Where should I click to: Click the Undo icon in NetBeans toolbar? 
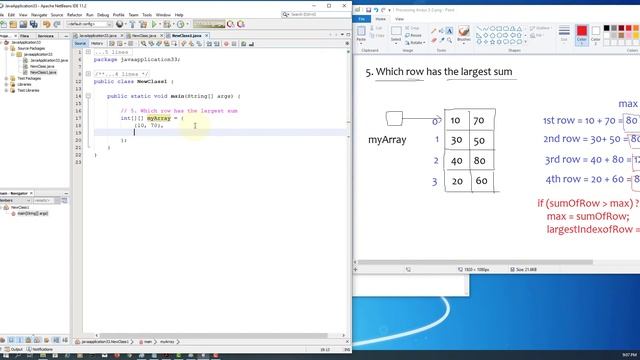pyautogui.click(x=47, y=24)
